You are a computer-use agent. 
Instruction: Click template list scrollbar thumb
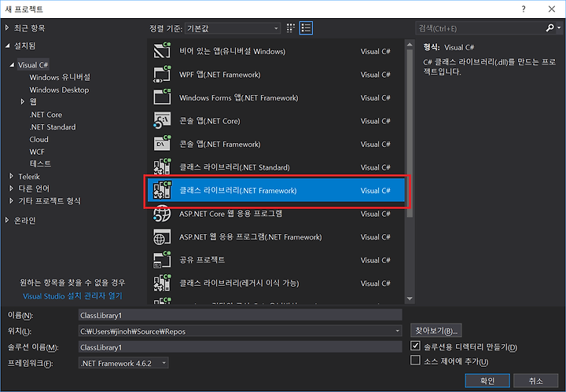point(410,134)
